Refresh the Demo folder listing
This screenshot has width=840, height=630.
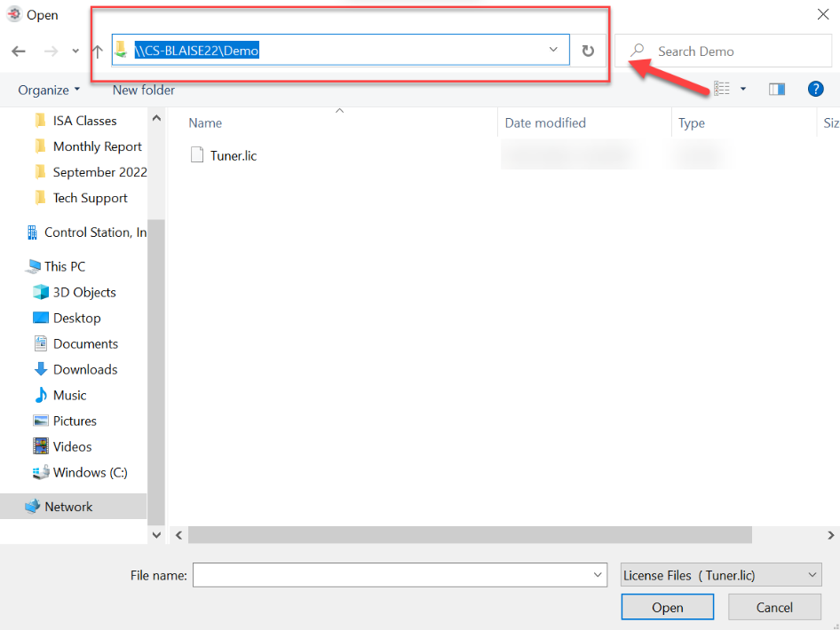click(x=588, y=51)
